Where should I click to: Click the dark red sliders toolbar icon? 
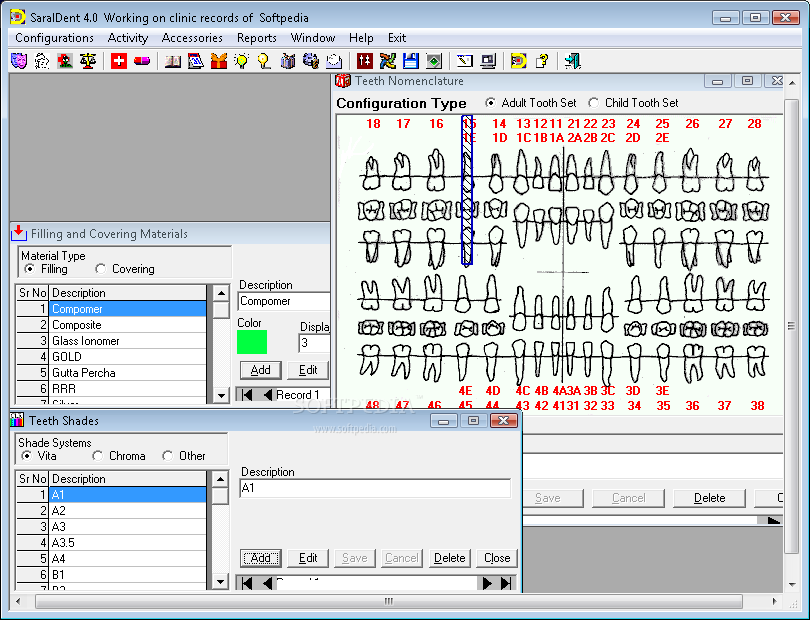point(365,61)
